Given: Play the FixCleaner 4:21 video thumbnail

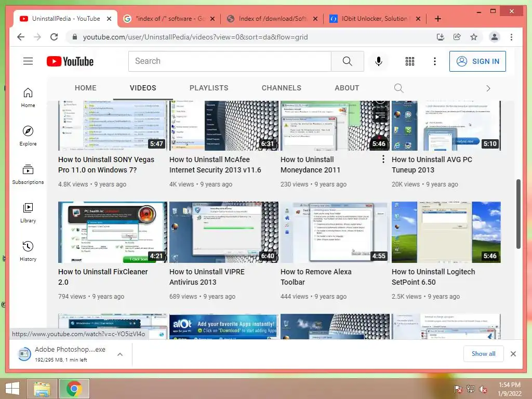Looking at the screenshot, I should coord(112,232).
